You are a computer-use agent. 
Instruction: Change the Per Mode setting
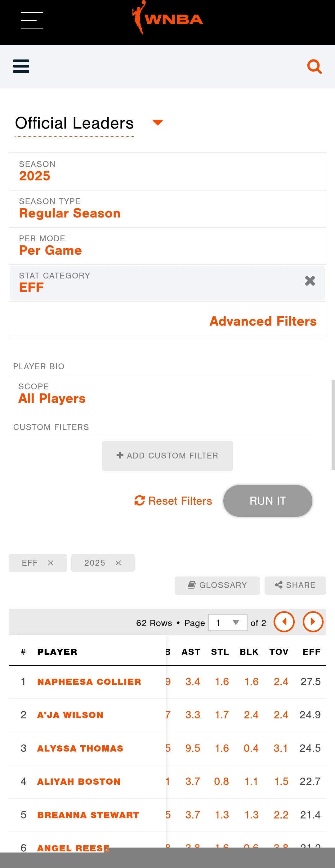[x=167, y=246]
